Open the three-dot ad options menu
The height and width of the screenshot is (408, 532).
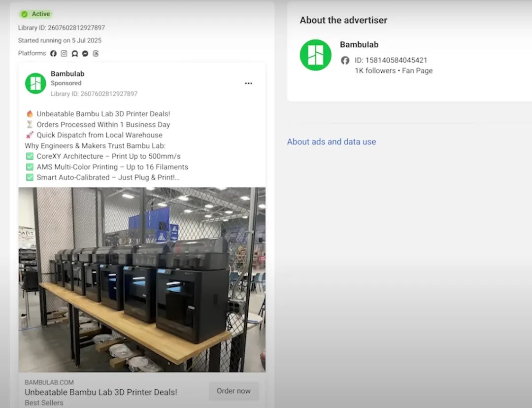click(x=248, y=83)
